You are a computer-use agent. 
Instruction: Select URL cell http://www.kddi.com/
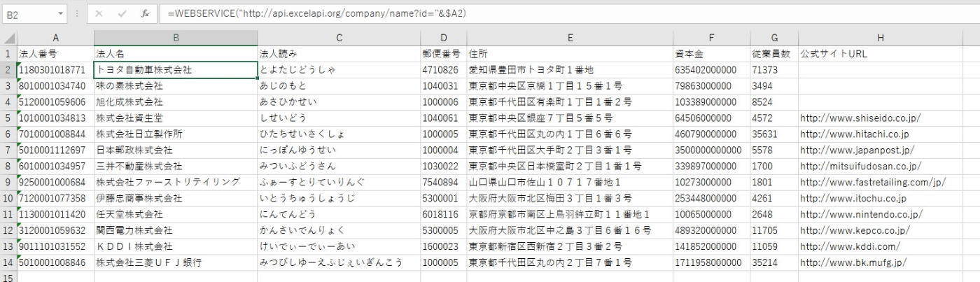point(881,246)
